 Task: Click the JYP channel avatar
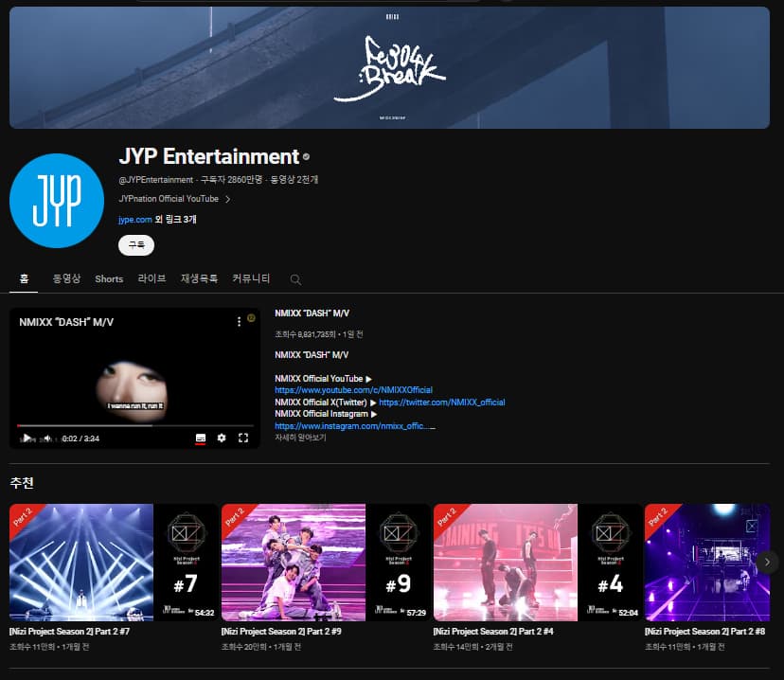click(x=56, y=200)
